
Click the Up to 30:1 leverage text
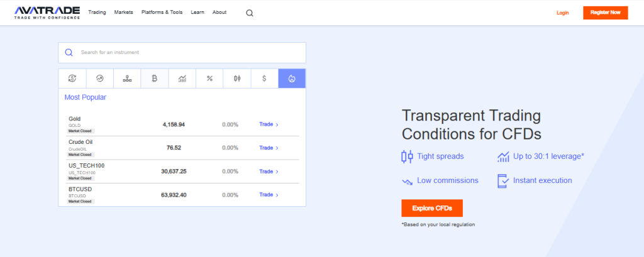pos(548,156)
